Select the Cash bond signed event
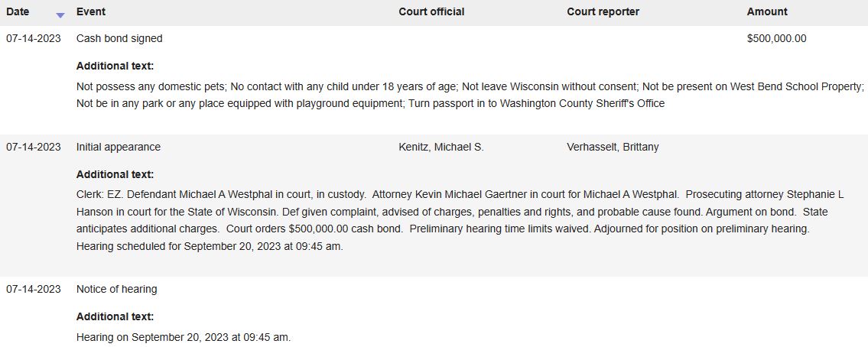The height and width of the screenshot is (347, 868). point(119,39)
